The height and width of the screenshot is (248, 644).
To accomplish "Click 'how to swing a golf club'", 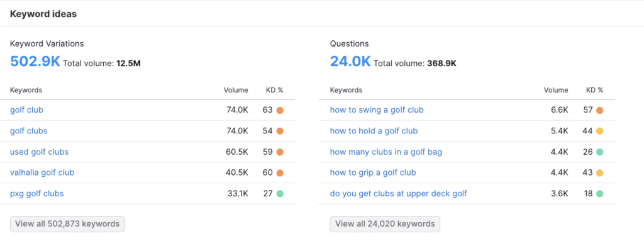I will coord(377,110).
